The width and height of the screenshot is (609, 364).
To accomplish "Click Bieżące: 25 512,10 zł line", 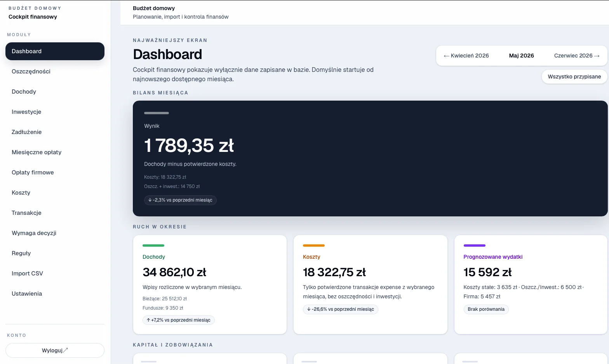I will 165,299.
